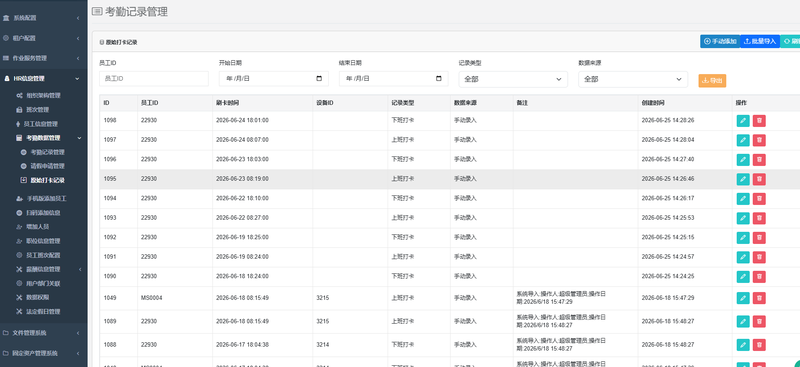Edit attendance record 1097
The width and height of the screenshot is (800, 367).
coord(743,140)
